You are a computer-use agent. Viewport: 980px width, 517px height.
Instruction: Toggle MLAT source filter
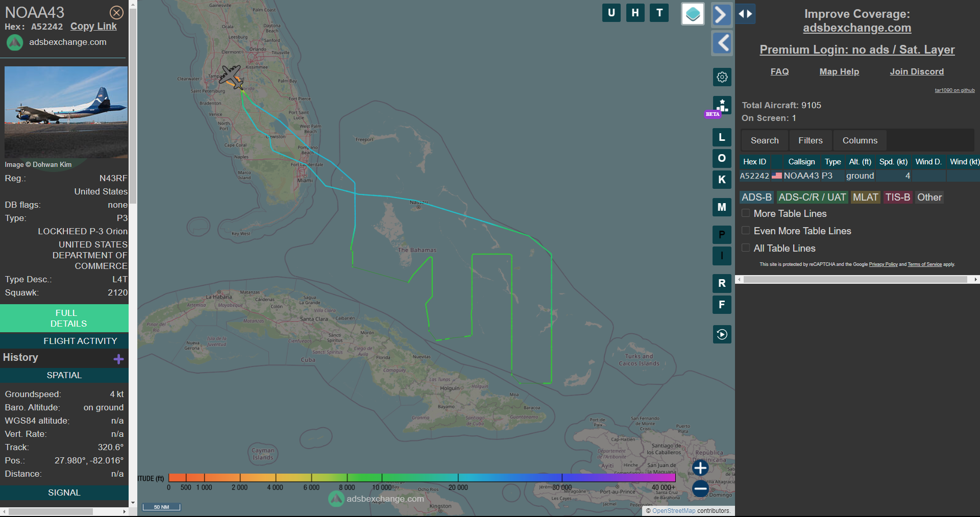[x=866, y=197]
